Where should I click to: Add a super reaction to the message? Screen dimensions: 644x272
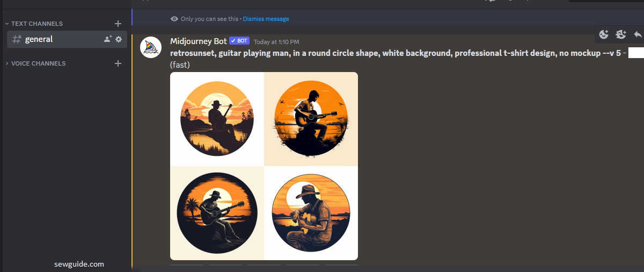(621, 34)
